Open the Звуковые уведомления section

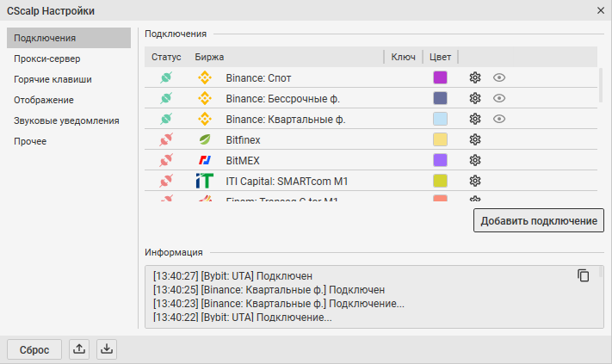pos(69,120)
